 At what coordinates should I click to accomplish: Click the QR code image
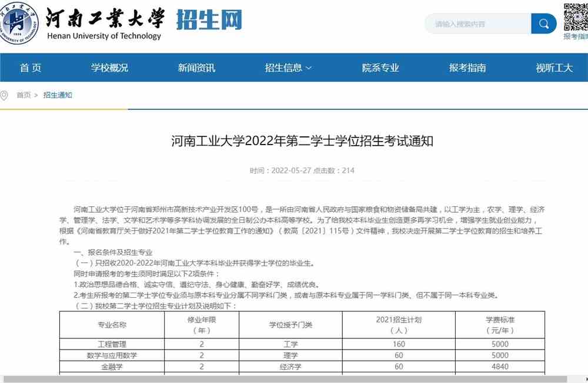coord(576,17)
